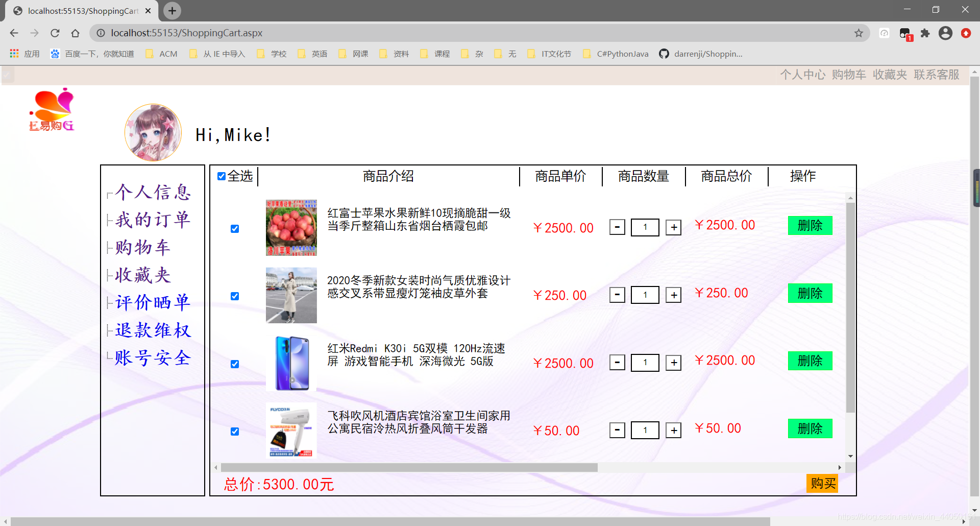Image resolution: width=980 pixels, height=526 pixels.
Task: Click the cart list scroll down arrow
Action: (850, 456)
